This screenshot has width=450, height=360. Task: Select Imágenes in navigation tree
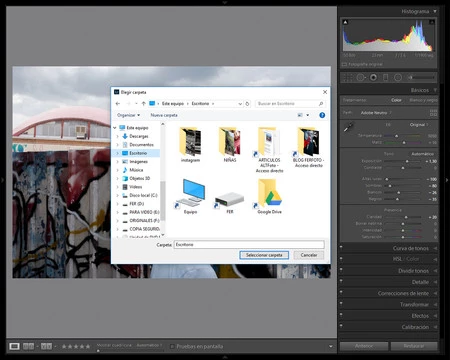tap(138, 162)
